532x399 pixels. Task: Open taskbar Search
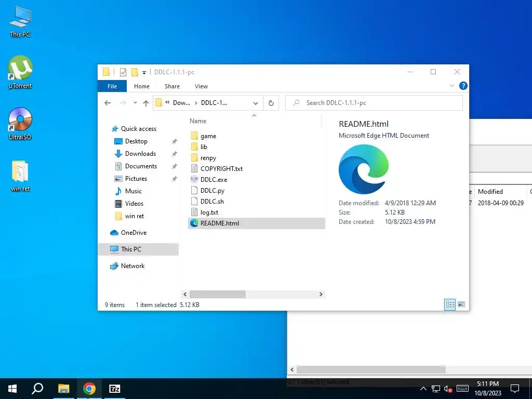pos(37,389)
